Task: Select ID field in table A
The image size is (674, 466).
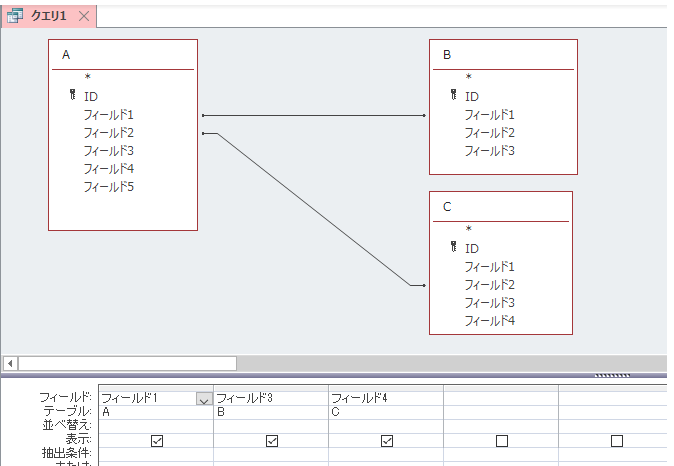Action: point(91,96)
